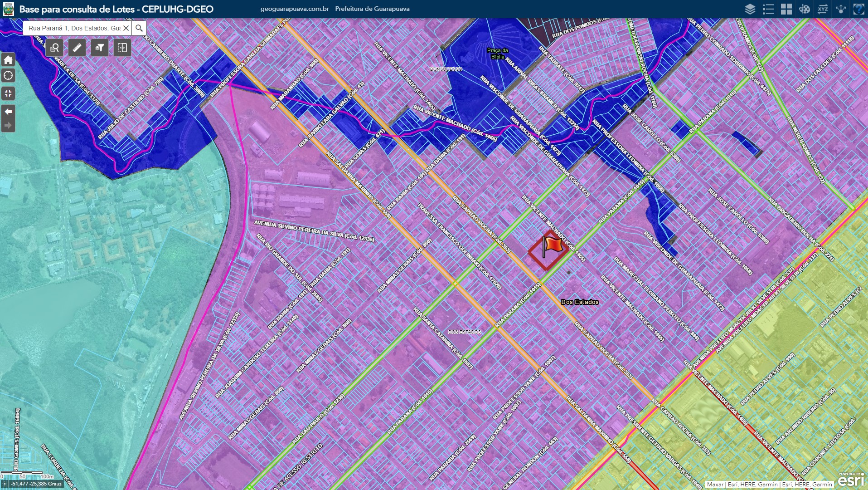Open the palette drawing tool
Screen dimensions: 868x490
pos(805,9)
